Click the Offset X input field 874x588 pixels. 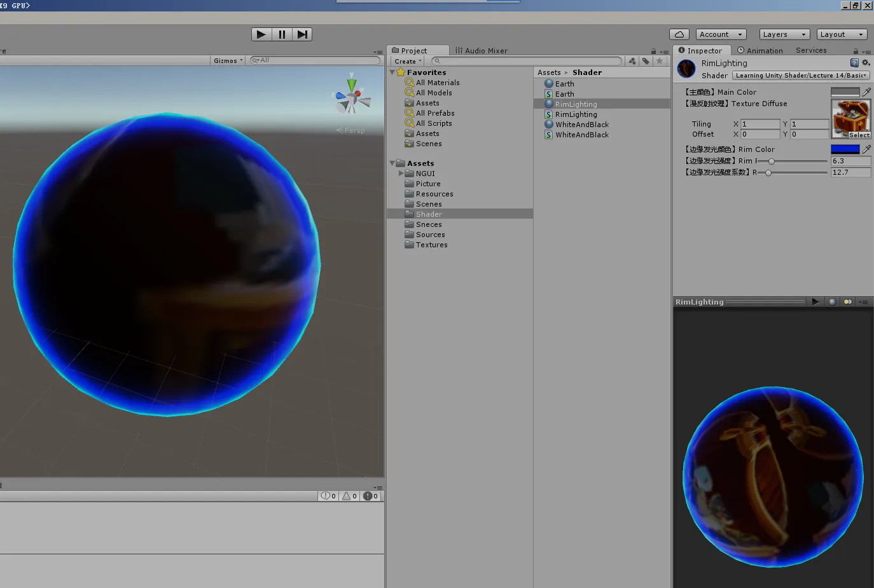[x=760, y=134]
